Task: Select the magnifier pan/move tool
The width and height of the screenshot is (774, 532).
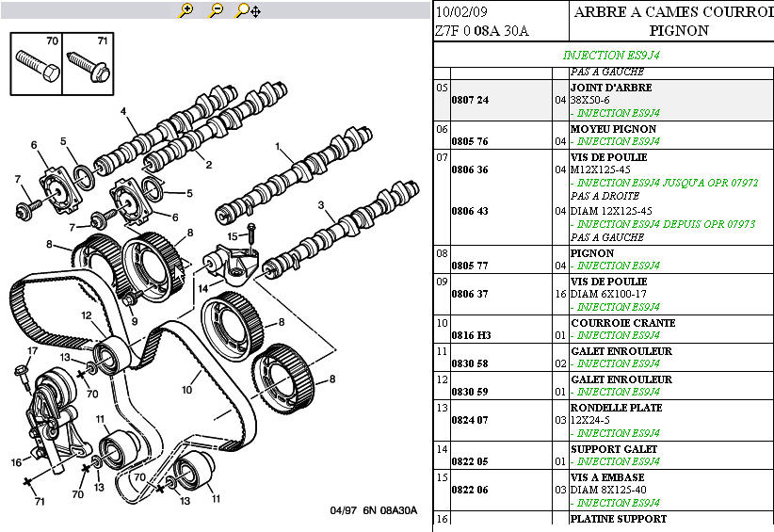Action: pyautogui.click(x=248, y=10)
